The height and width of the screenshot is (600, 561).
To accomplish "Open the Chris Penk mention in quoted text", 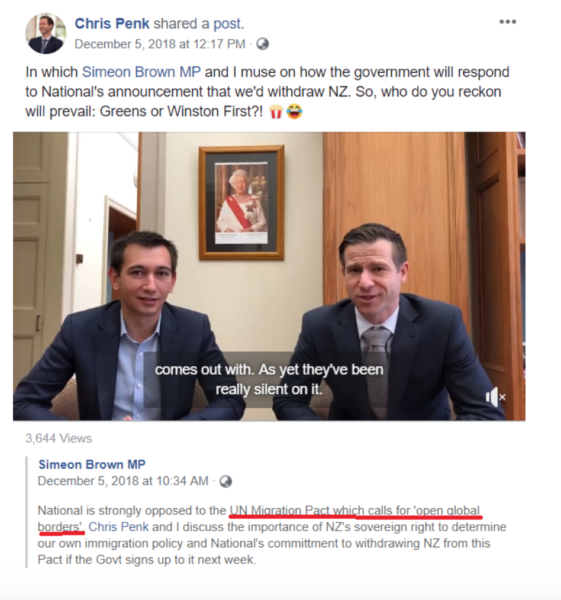I will pyautogui.click(x=118, y=527).
